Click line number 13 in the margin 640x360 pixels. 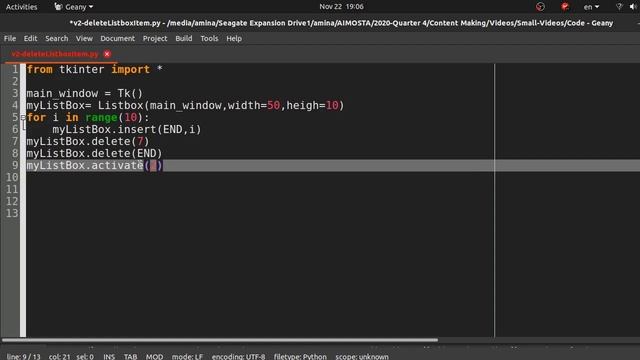tap(12, 213)
